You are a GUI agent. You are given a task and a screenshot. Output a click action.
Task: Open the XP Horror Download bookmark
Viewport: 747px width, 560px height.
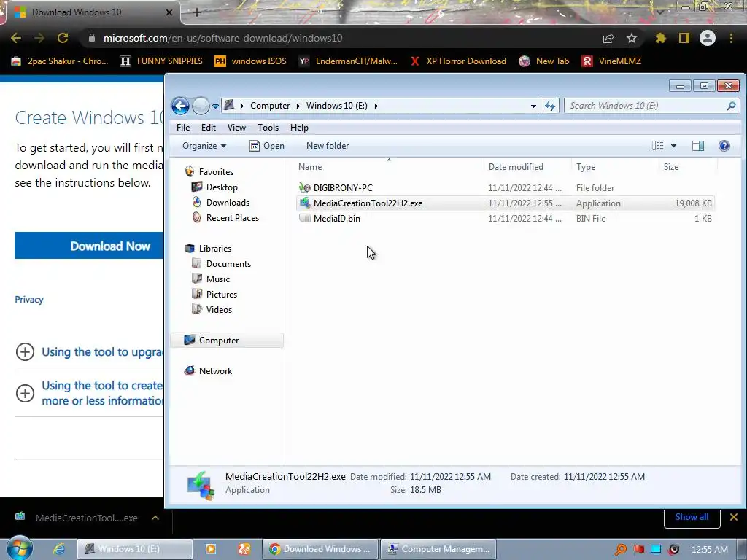coord(458,61)
